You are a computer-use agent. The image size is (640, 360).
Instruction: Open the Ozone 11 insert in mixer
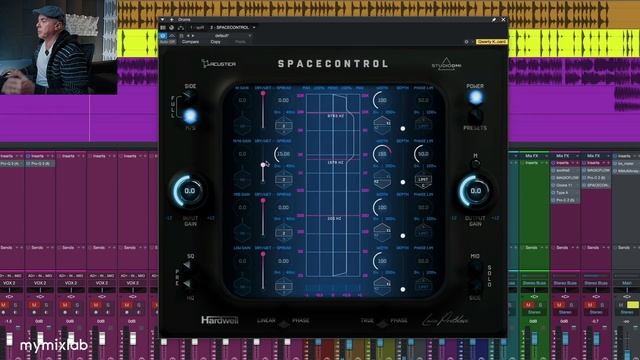click(565, 185)
